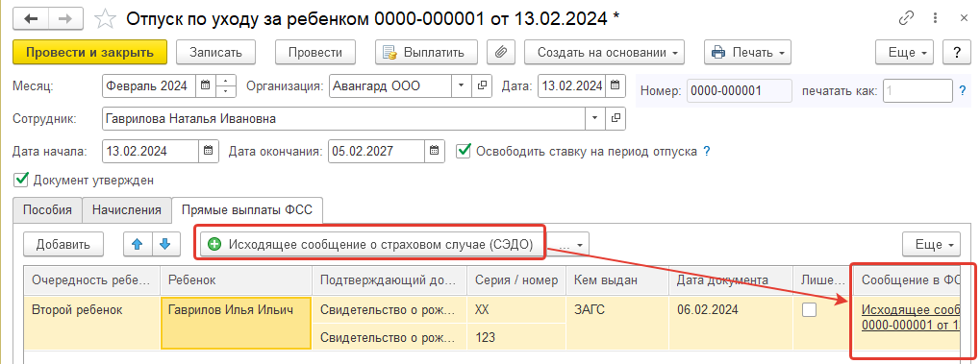
Task: Open the top Еще menu
Action: [x=904, y=52]
